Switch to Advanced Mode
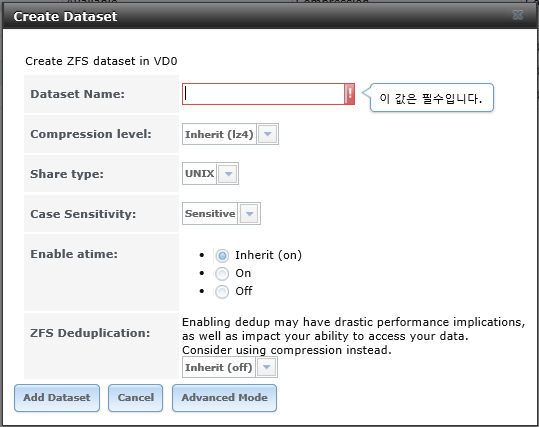 pos(224,398)
